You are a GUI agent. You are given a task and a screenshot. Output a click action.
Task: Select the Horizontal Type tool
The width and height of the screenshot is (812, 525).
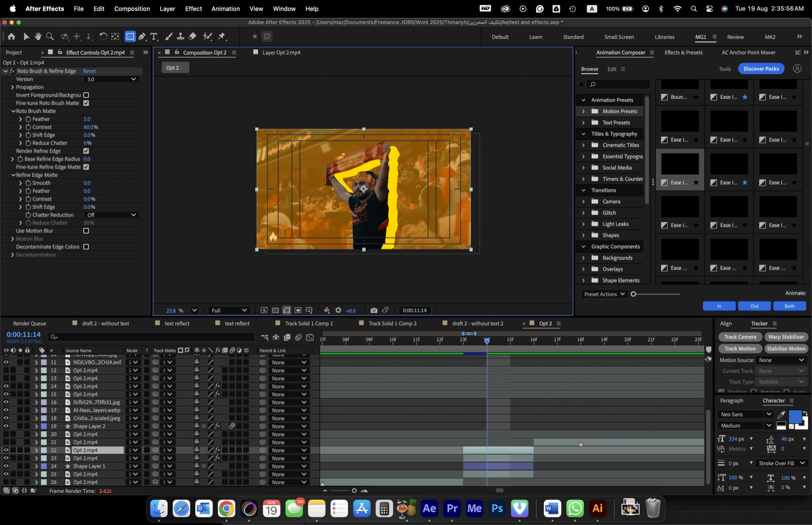(x=154, y=37)
